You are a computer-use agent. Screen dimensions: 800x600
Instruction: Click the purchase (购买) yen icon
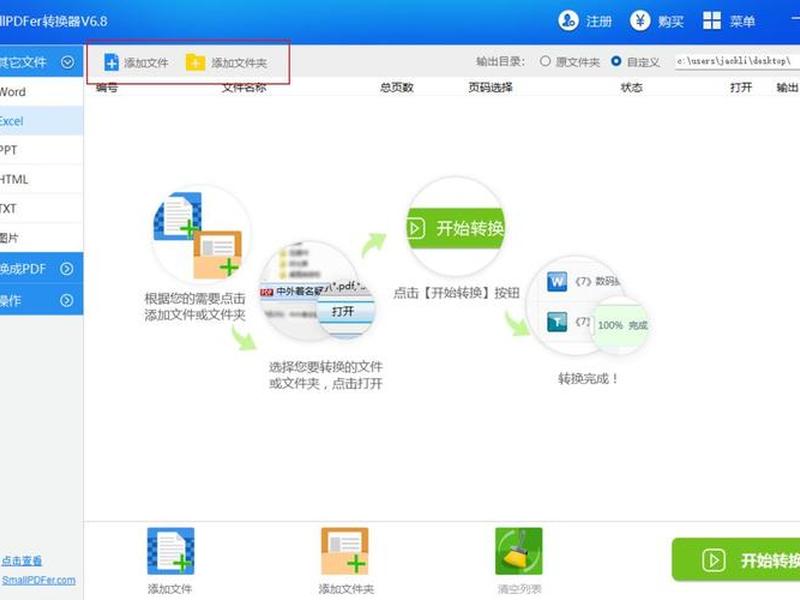pos(640,21)
